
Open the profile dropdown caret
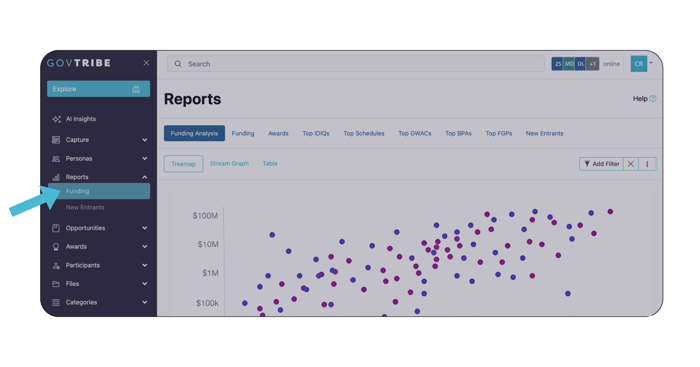(x=651, y=63)
